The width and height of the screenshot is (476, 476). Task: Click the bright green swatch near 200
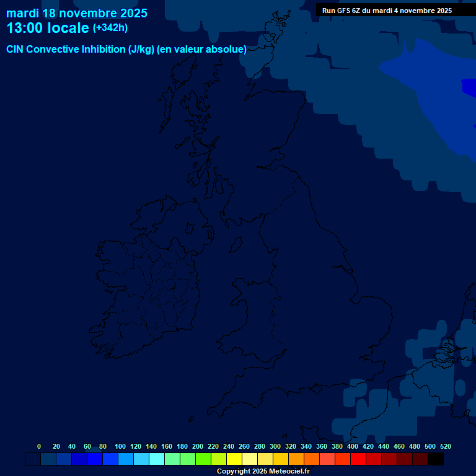[203, 459]
